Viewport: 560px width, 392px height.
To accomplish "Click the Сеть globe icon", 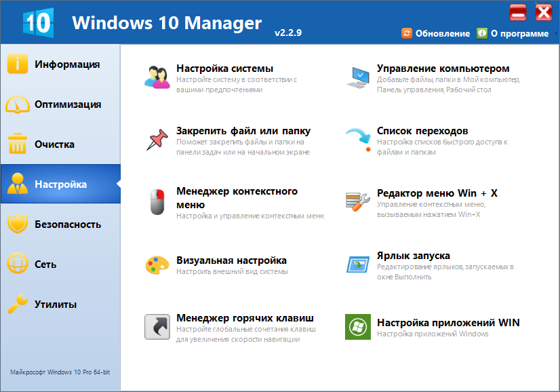I will 17,263.
